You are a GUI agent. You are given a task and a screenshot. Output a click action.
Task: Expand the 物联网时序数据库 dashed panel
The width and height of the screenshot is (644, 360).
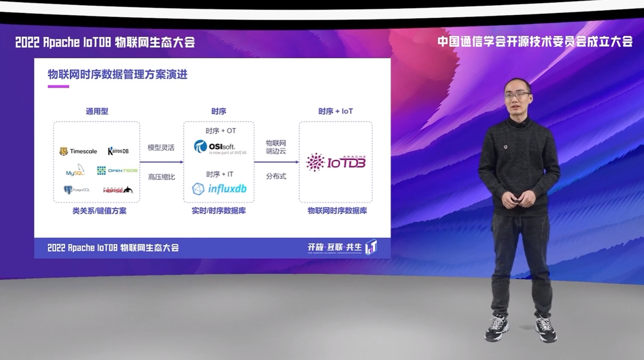(x=335, y=161)
